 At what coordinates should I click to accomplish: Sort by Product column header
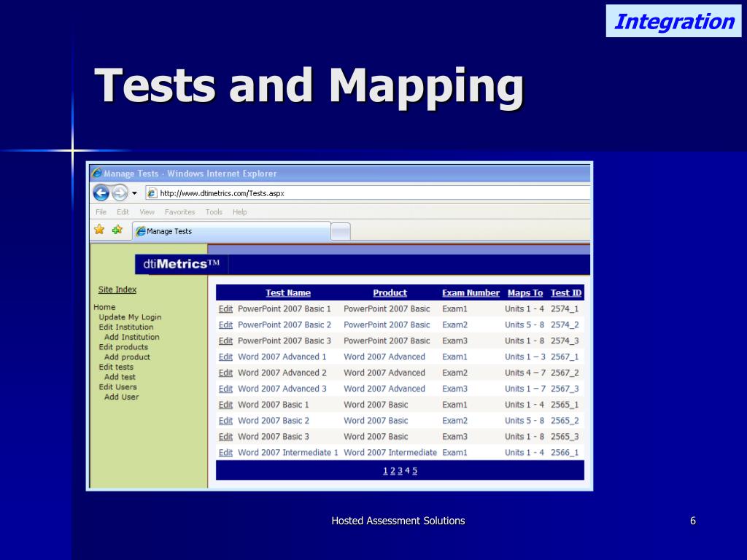(x=390, y=293)
